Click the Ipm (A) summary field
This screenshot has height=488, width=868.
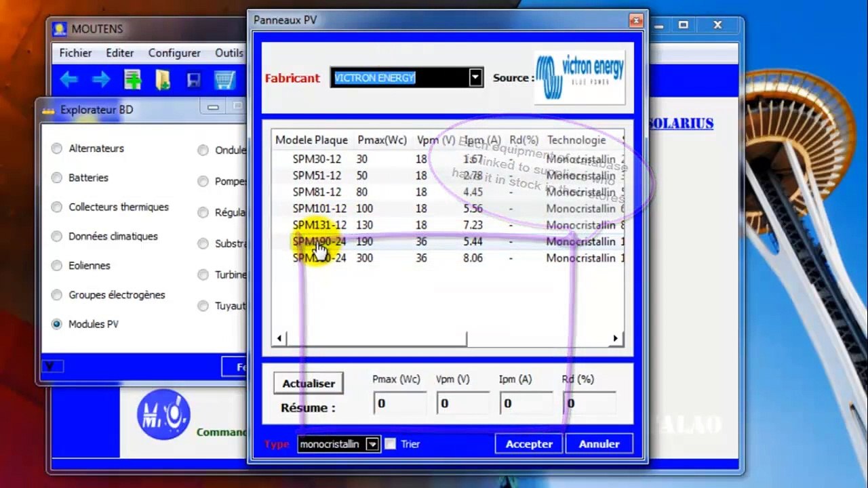click(x=526, y=403)
